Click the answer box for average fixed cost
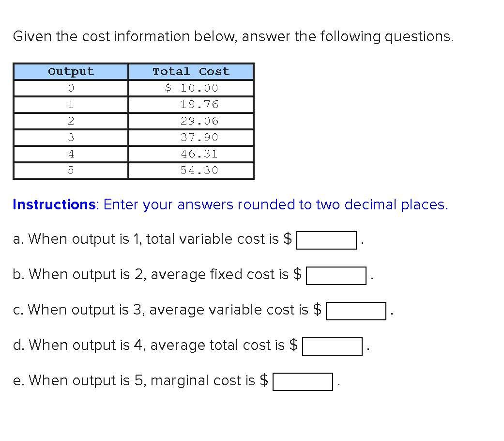 pos(336,276)
